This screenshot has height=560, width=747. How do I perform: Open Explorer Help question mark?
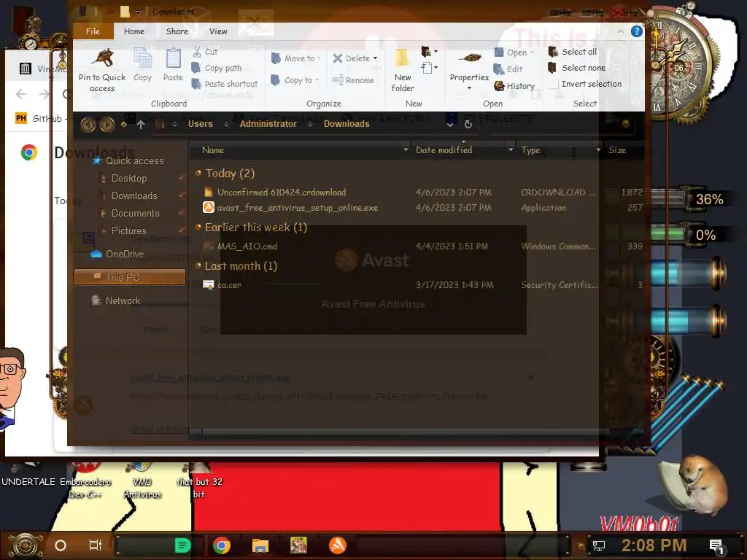point(636,31)
